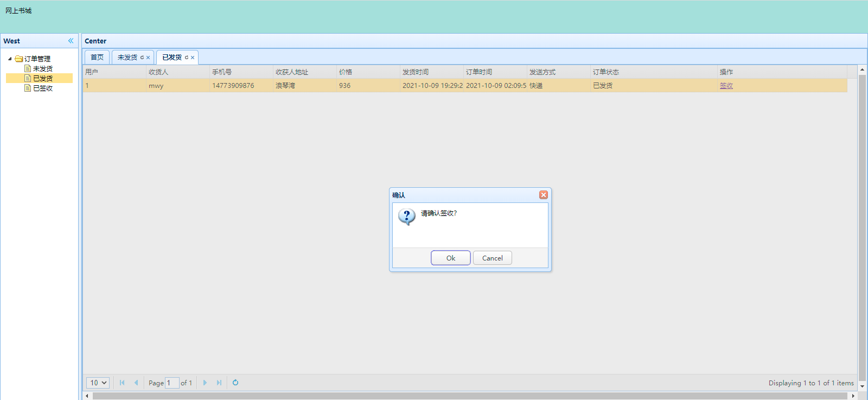The image size is (868, 400).
Task: Click the file icon beside 已签收
Action: (28, 88)
